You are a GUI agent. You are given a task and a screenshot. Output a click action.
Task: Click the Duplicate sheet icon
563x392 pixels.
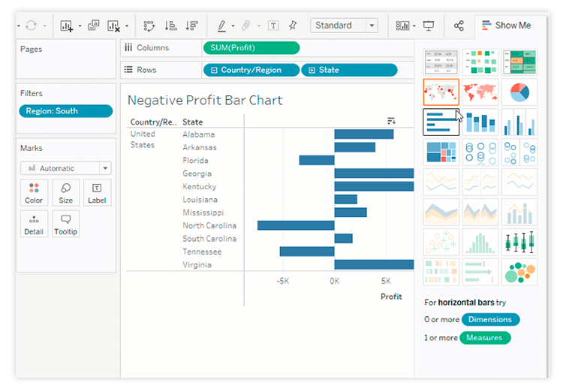[93, 26]
